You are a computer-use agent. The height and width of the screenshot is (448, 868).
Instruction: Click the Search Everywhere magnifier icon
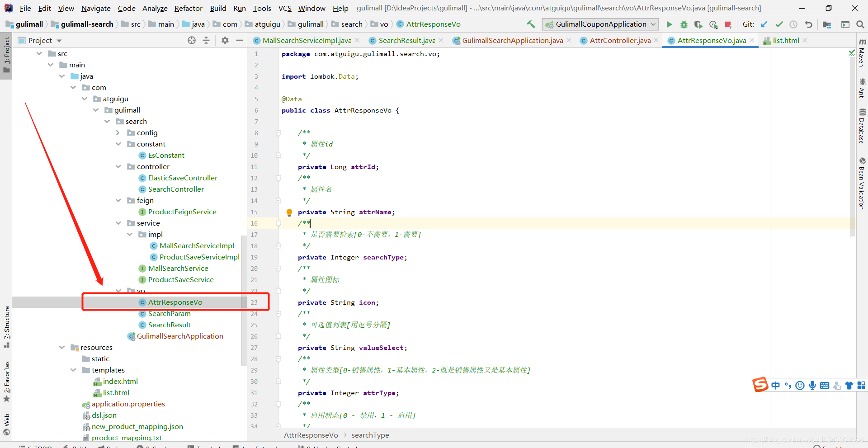pos(860,24)
